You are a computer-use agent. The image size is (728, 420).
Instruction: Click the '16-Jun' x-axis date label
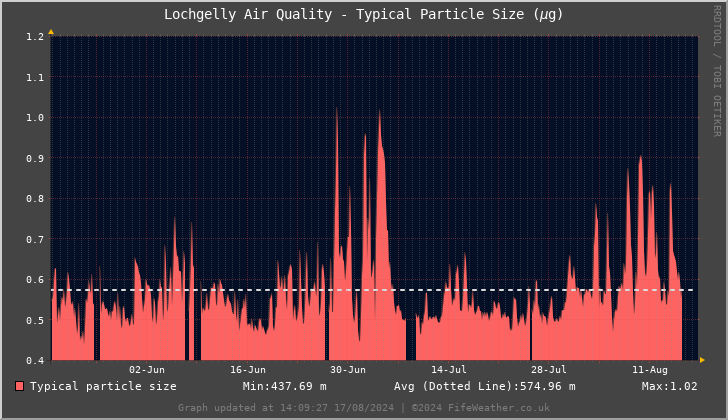pos(248,370)
